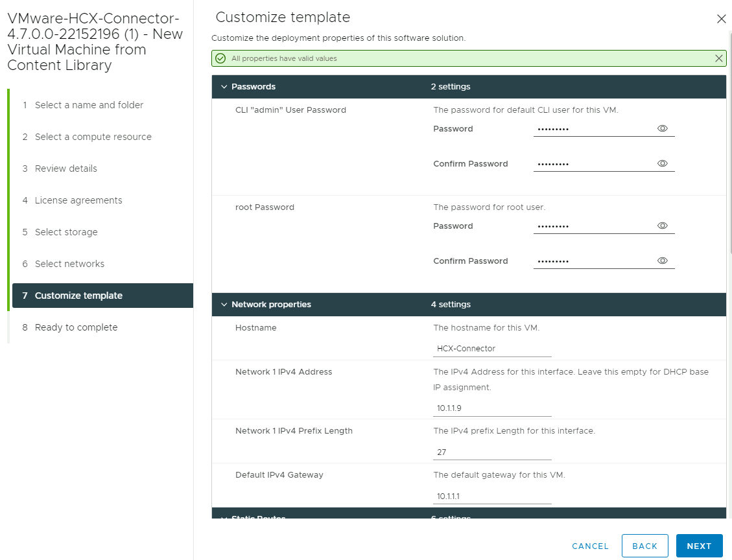The height and width of the screenshot is (560, 732).
Task: Reveal the CLI admin Password field
Action: 662,128
